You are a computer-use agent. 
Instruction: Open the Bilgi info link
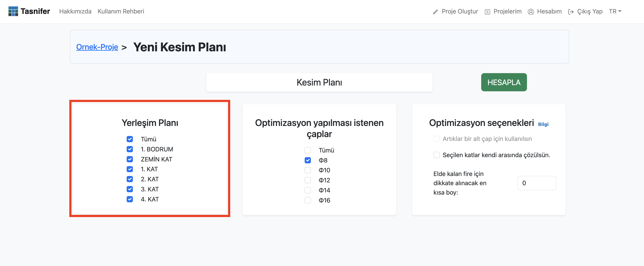(543, 124)
